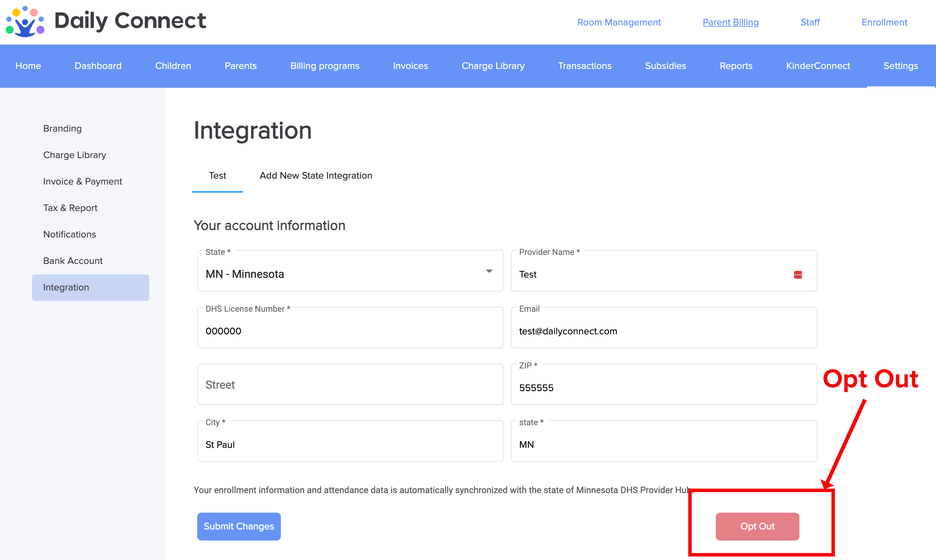The width and height of the screenshot is (936, 560).
Task: Open Branding in the sidebar
Action: tap(62, 129)
